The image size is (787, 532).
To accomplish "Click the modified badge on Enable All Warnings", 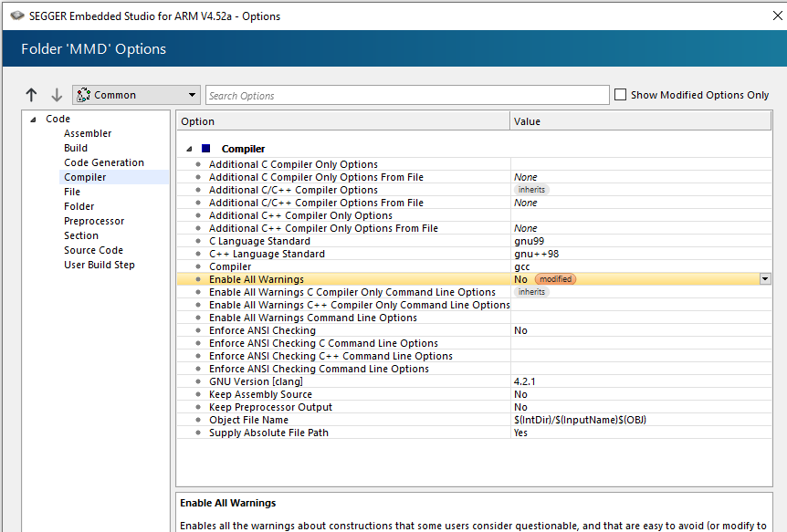I will point(555,279).
